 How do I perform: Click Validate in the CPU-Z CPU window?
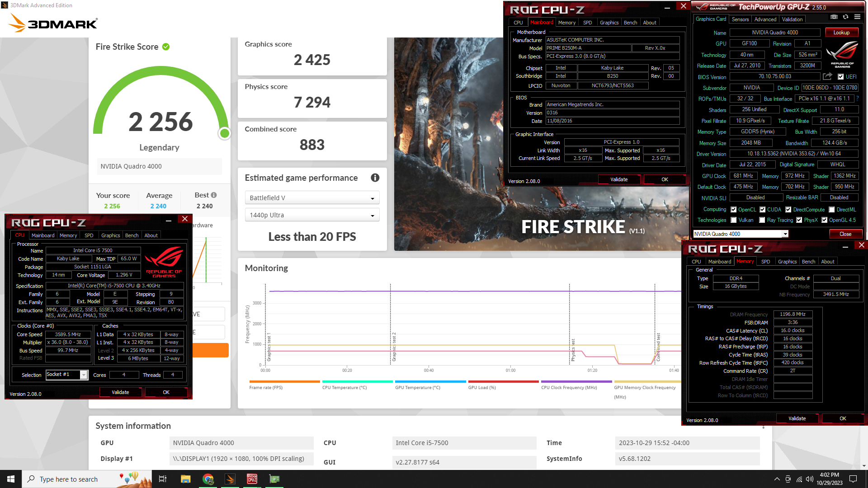click(120, 392)
